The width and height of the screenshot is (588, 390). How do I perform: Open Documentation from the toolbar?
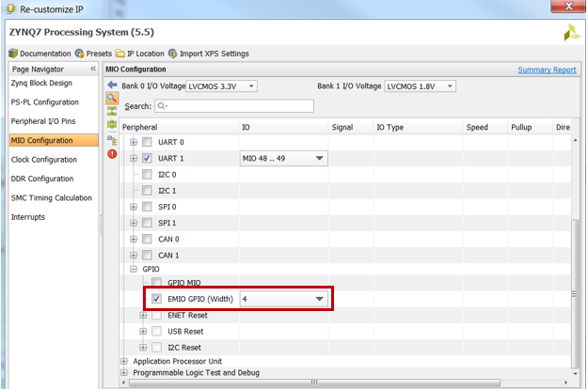pos(40,54)
